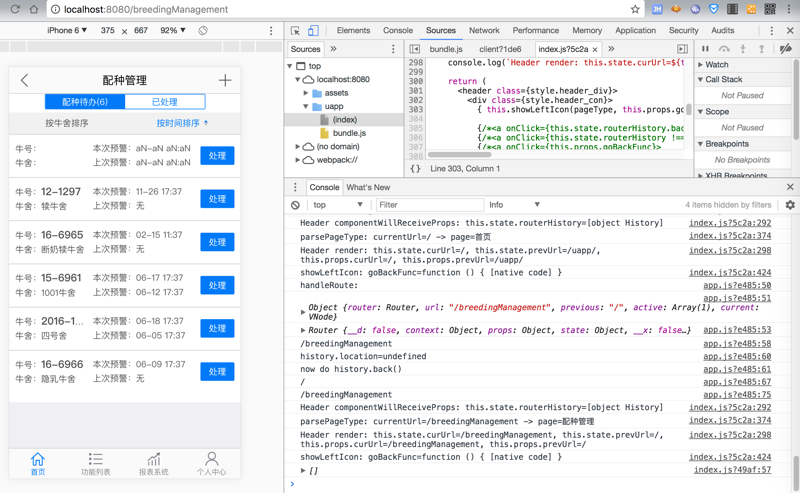Expand the Watch debugger section

[715, 65]
